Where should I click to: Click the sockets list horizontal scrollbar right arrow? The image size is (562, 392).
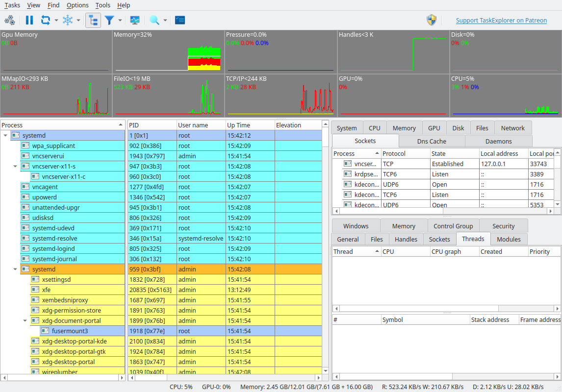[551, 211]
